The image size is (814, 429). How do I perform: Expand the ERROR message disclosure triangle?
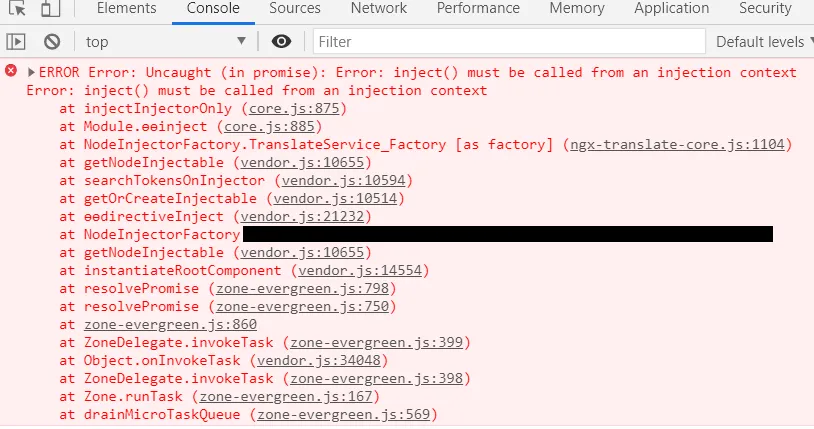point(31,72)
